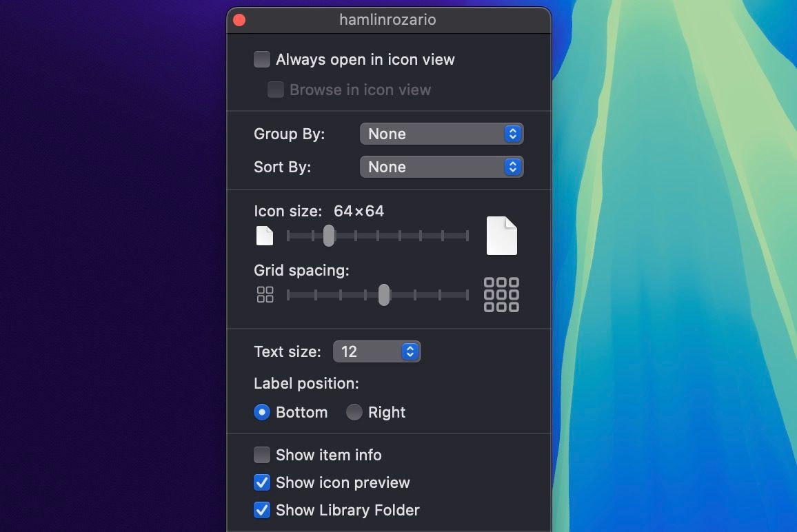
Task: Click the Icon size slider handle
Action: click(328, 235)
